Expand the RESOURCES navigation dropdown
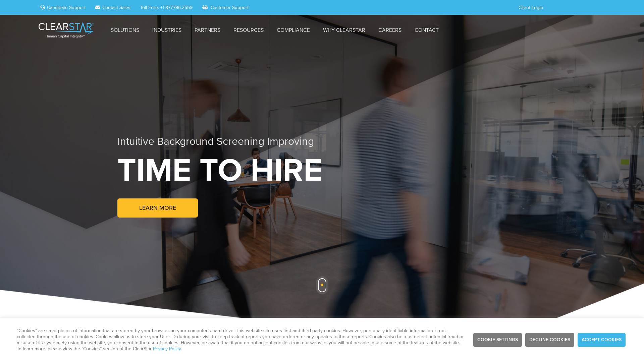The width and height of the screenshot is (644, 362). point(249,30)
